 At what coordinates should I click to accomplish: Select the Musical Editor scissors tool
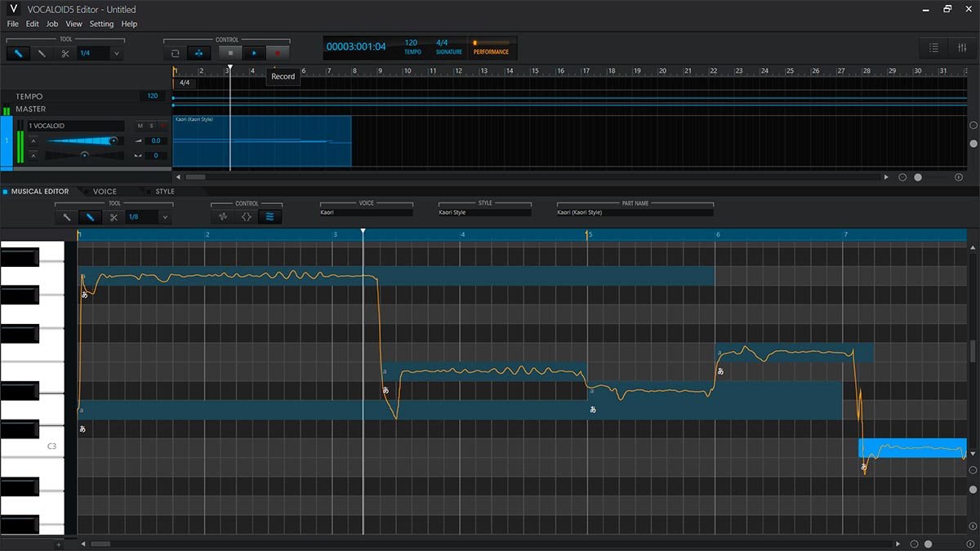pyautogui.click(x=114, y=217)
